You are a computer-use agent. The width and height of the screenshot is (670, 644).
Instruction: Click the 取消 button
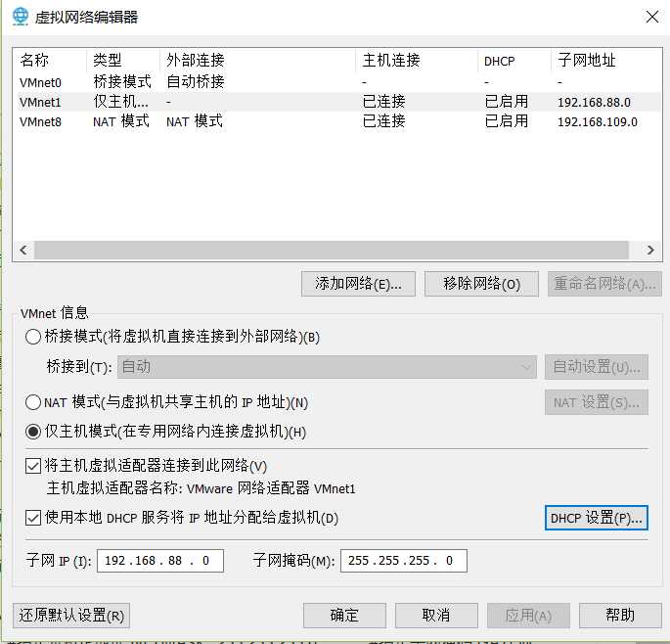click(x=436, y=616)
